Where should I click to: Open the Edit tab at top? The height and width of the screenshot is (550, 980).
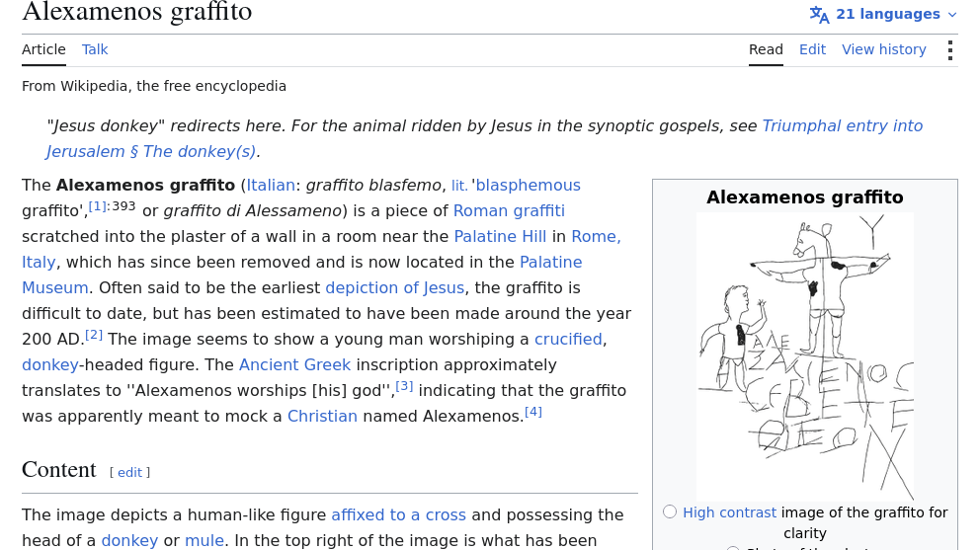812,49
